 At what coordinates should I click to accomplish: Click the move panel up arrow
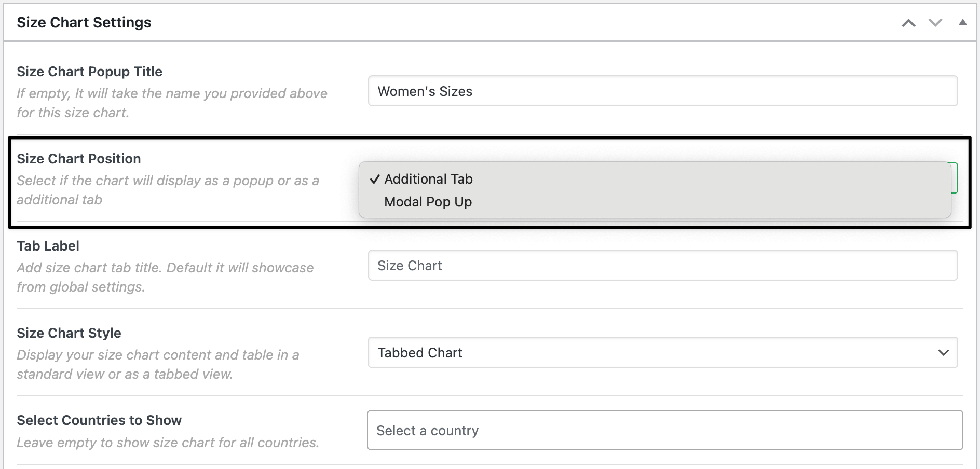tap(908, 23)
